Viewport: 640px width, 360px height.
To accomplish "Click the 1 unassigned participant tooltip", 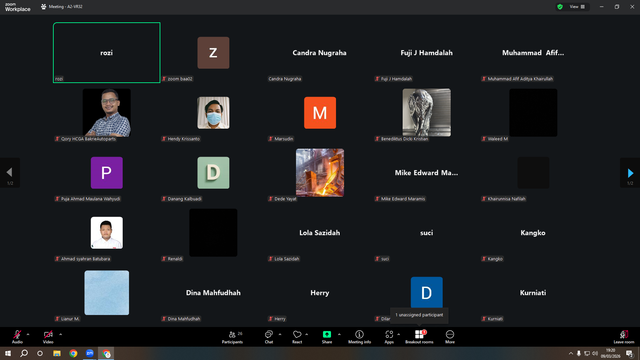I will click(419, 315).
